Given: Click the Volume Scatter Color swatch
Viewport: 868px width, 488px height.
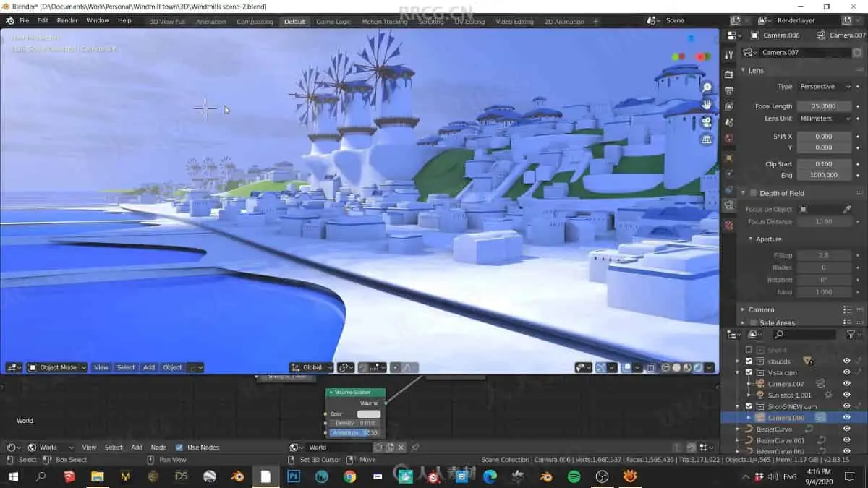Looking at the screenshot, I should [369, 414].
